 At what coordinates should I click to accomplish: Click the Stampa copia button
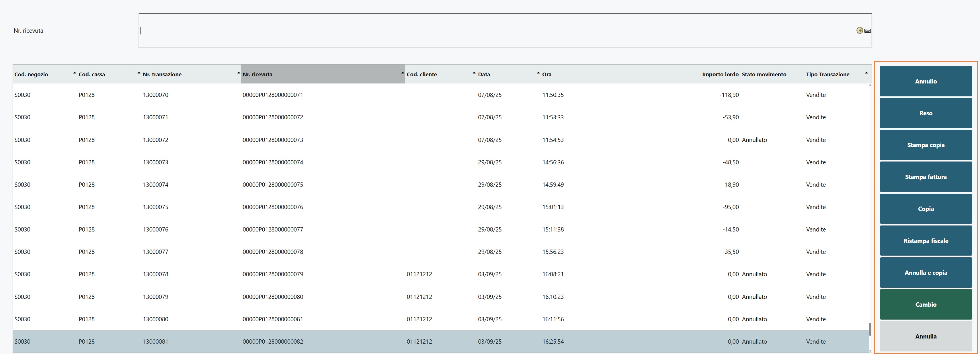point(926,145)
